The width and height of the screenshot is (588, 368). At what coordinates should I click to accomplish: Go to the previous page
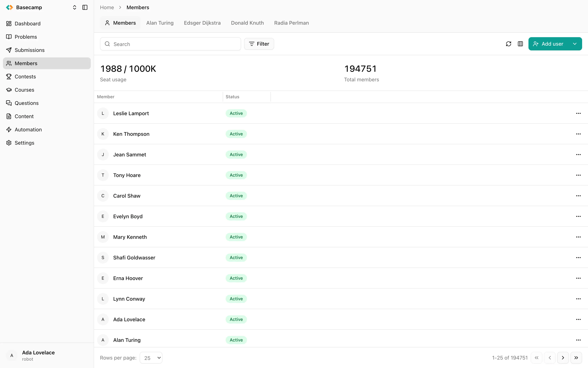click(550, 358)
